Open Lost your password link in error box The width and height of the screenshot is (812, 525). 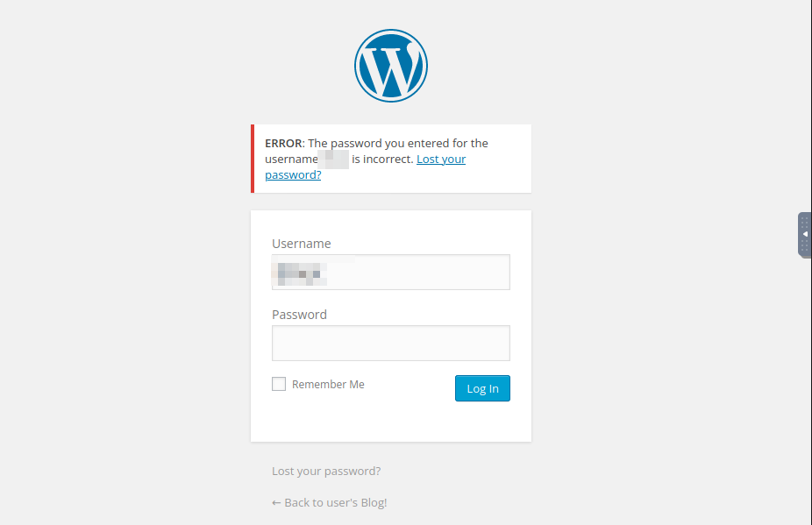click(441, 159)
